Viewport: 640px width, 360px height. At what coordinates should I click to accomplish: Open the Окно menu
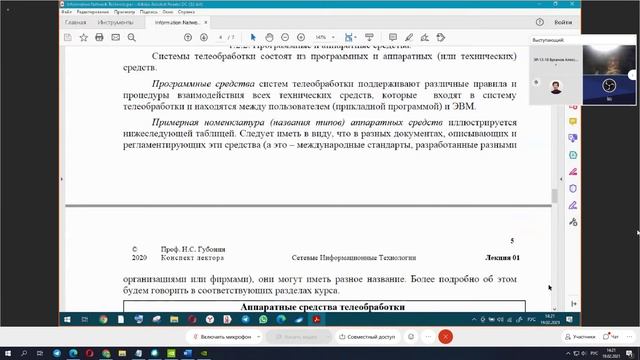tap(167, 12)
